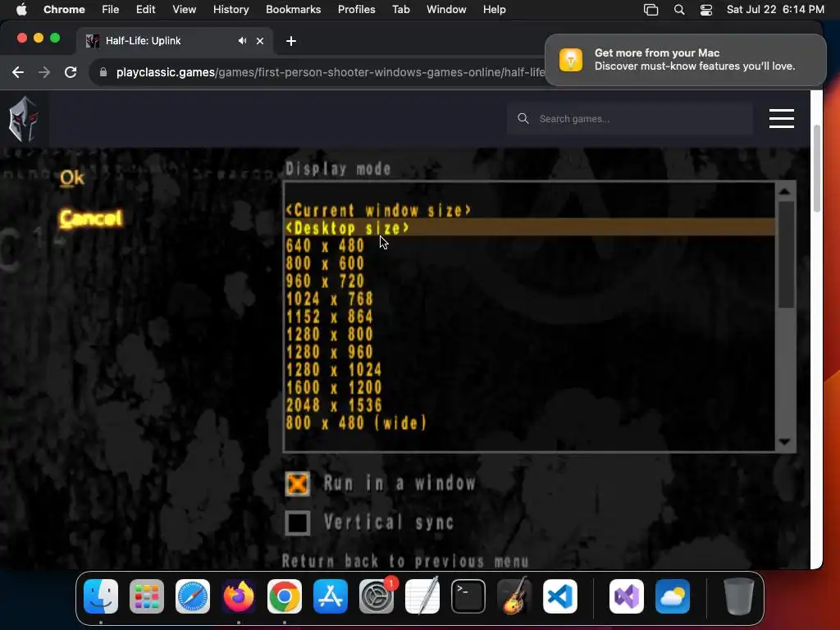Click the site knight helmet logo
This screenshot has height=630, width=840.
23,119
